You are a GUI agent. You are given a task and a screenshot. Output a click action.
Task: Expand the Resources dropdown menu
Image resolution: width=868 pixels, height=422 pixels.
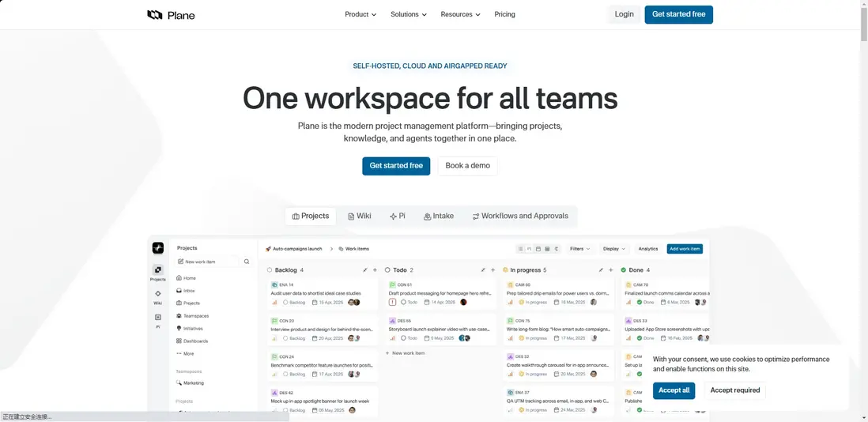coord(461,14)
